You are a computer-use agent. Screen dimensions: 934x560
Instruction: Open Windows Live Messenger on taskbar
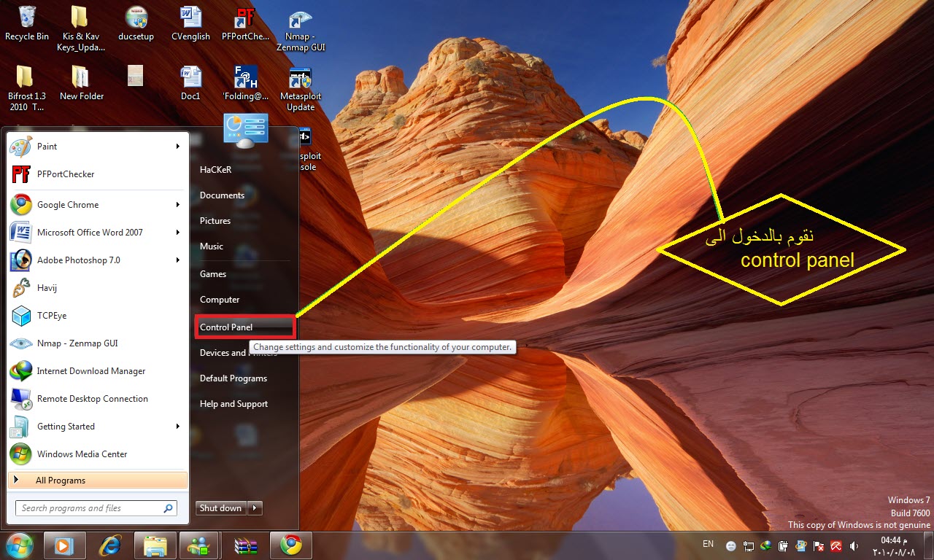(199, 545)
